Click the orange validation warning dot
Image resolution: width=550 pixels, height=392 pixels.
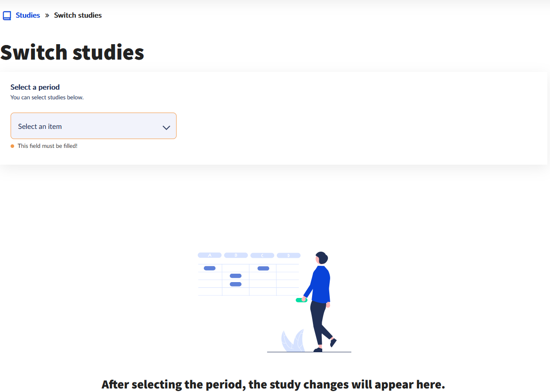12,146
